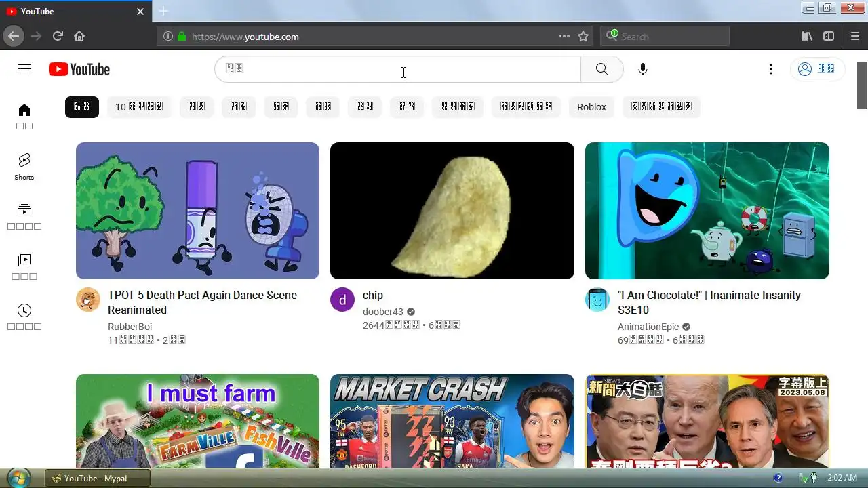The width and height of the screenshot is (868, 488).
Task: Open doober43 channel name
Action: tap(383, 312)
